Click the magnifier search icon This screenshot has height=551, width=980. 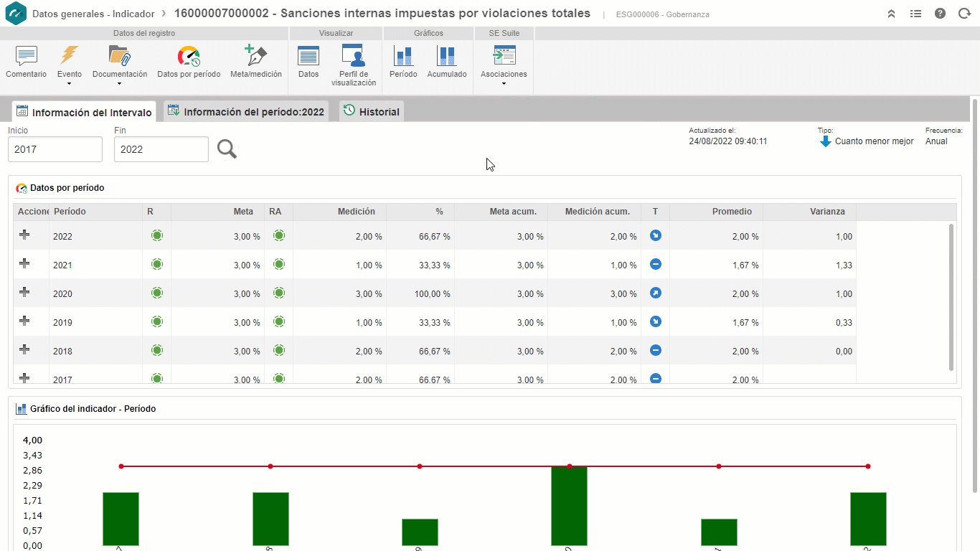tap(227, 149)
